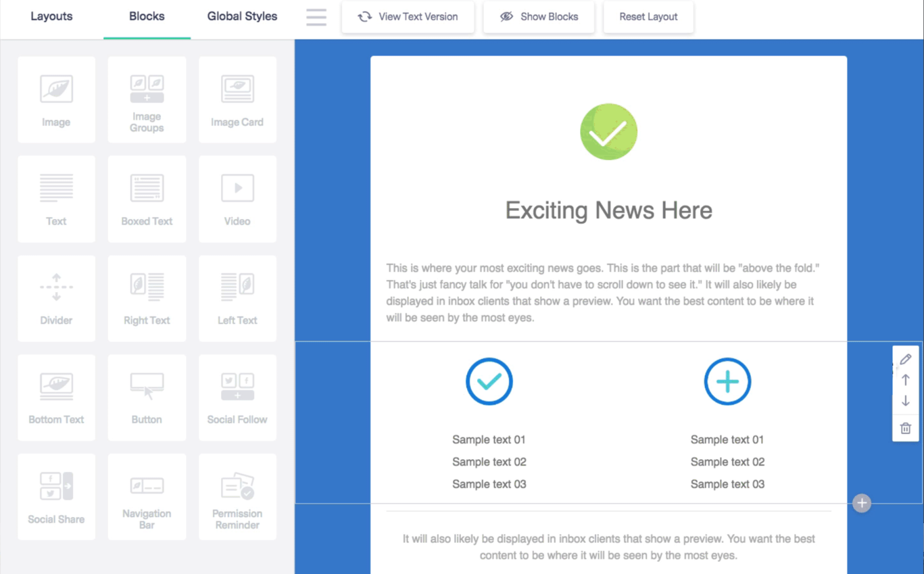The height and width of the screenshot is (574, 924).
Task: Insert a Button block
Action: [x=147, y=398]
